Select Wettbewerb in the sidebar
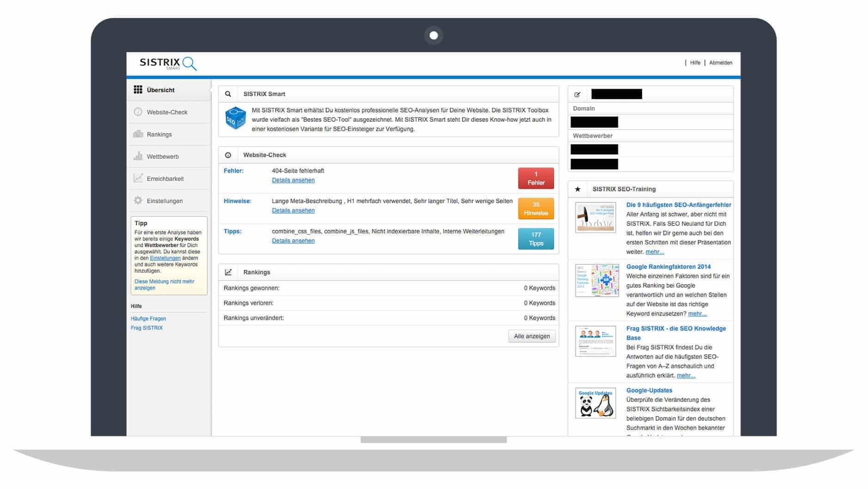The height and width of the screenshot is (489, 868). tap(169, 156)
